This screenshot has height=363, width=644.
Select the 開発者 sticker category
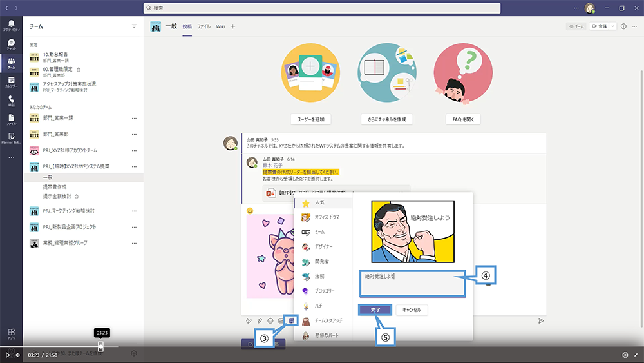tap(323, 262)
